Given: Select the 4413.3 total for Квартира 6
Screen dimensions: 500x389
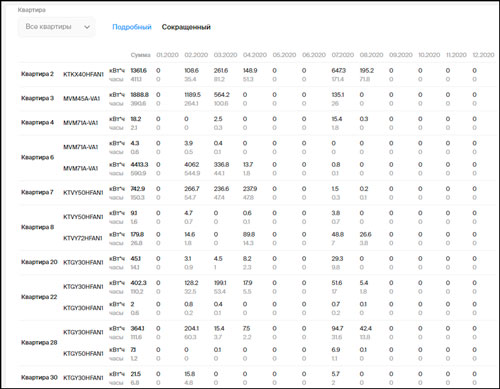Looking at the screenshot, I should tap(139, 165).
